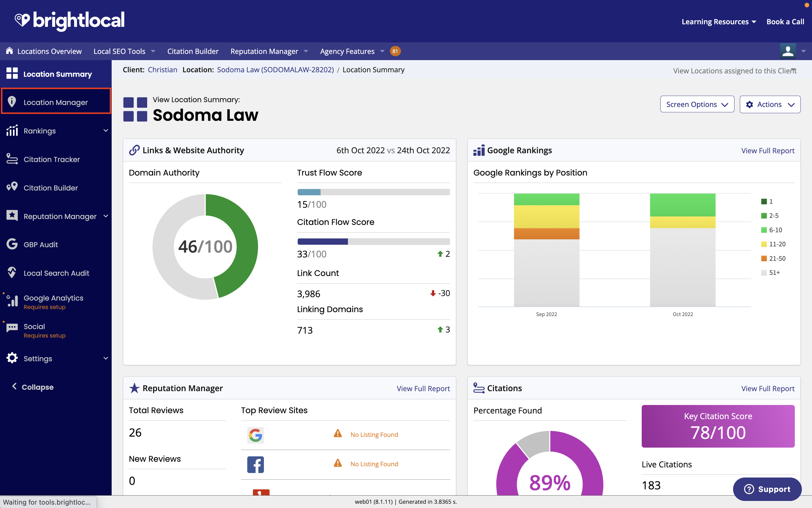812x508 pixels.
Task: Click the Citations panel header icon
Action: click(479, 388)
